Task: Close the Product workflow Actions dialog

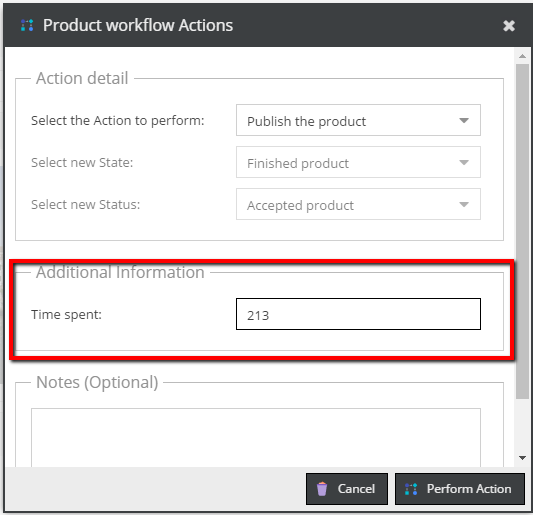Action: click(509, 26)
